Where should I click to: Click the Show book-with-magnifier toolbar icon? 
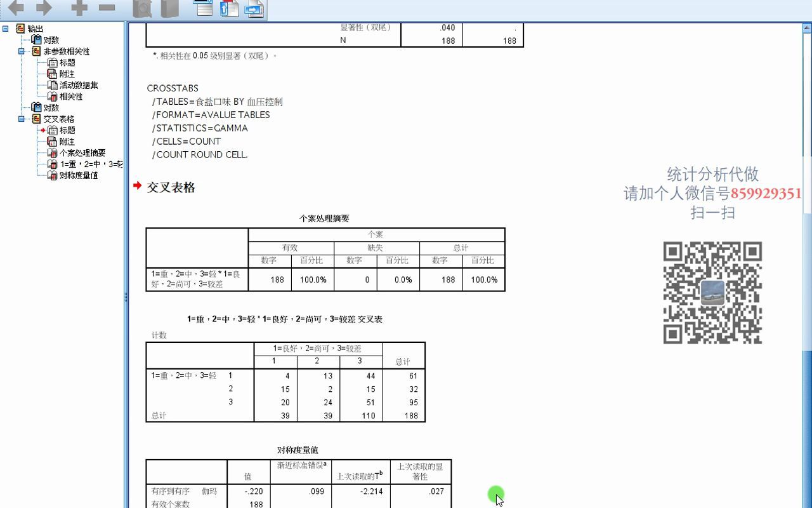click(142, 8)
